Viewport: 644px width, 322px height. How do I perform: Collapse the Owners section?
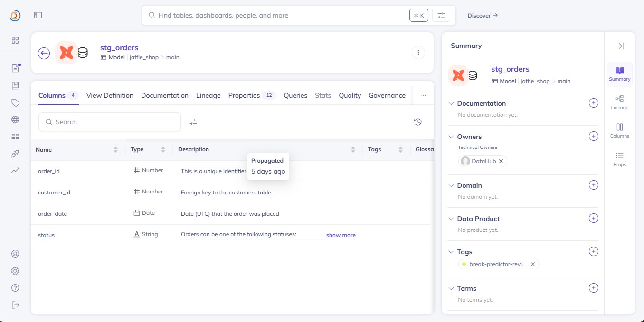coord(451,137)
